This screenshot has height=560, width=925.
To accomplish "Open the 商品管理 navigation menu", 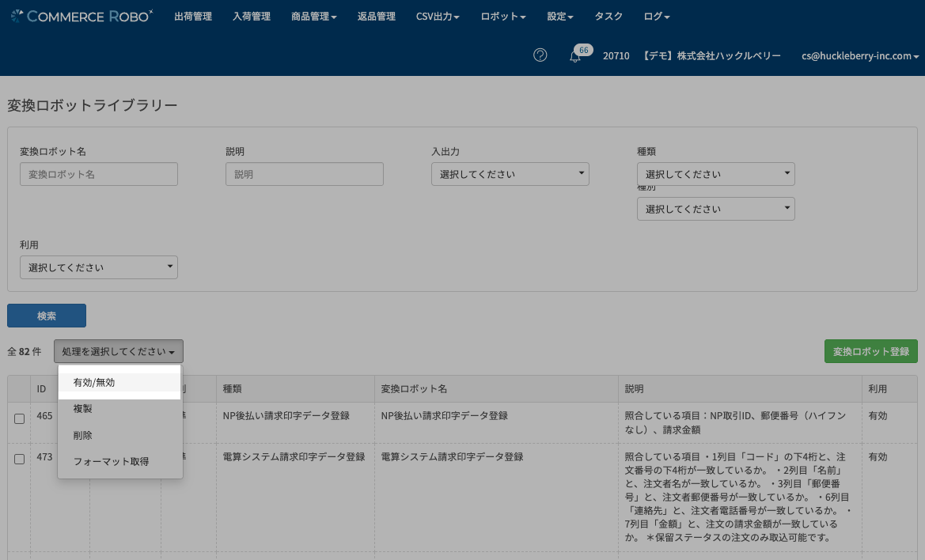I will (313, 17).
